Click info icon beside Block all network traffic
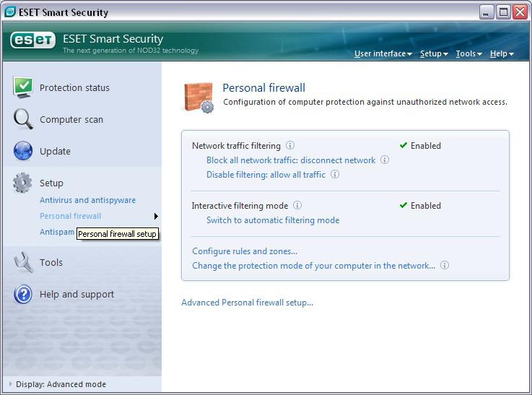Image resolution: width=532 pixels, height=395 pixels. pyautogui.click(x=385, y=160)
